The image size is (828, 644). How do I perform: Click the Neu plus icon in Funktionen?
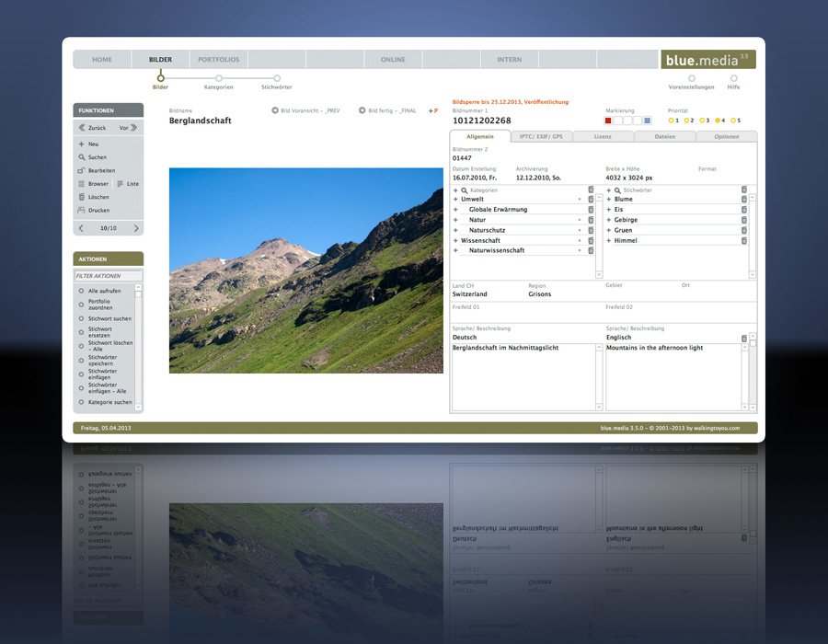(81, 144)
